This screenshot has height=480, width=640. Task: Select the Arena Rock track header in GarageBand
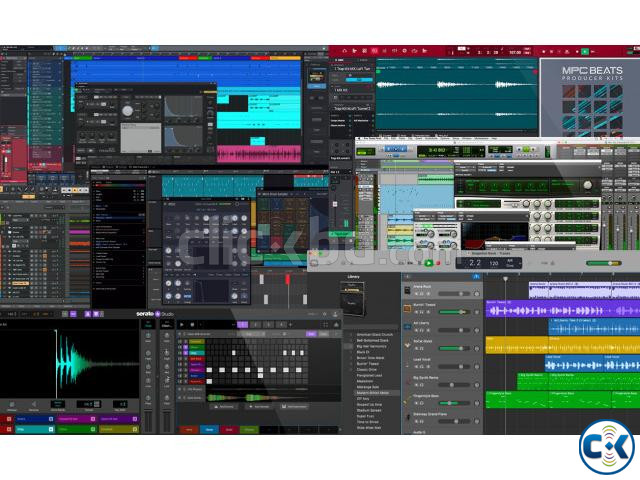tap(442, 290)
